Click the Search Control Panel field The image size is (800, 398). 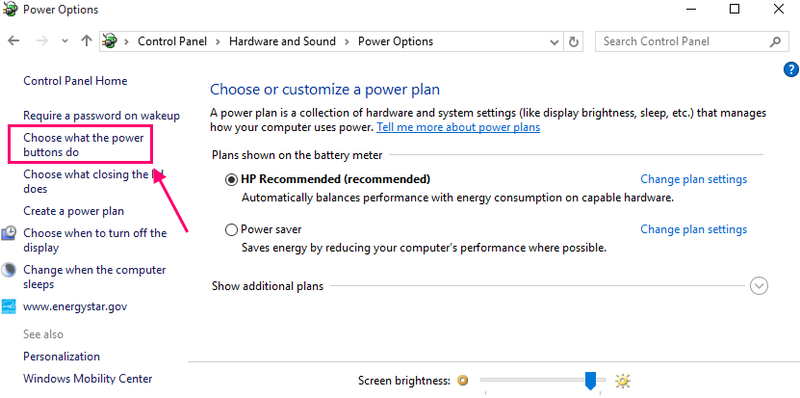(684, 41)
